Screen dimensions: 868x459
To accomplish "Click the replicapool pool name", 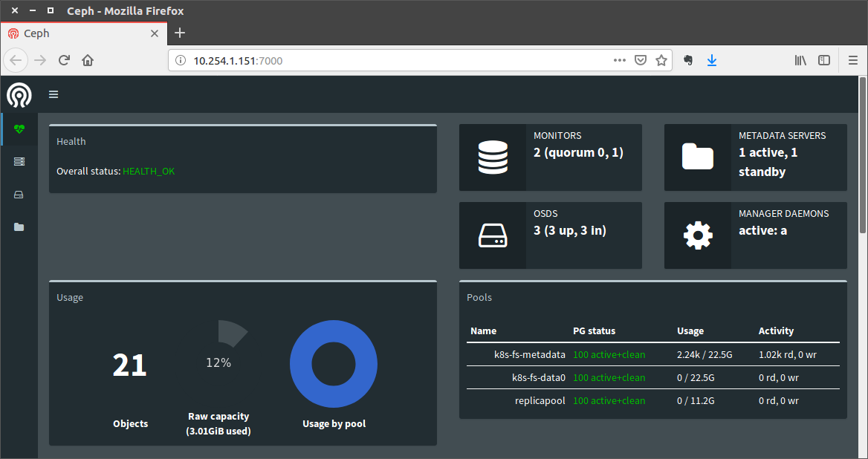I will click(540, 401).
